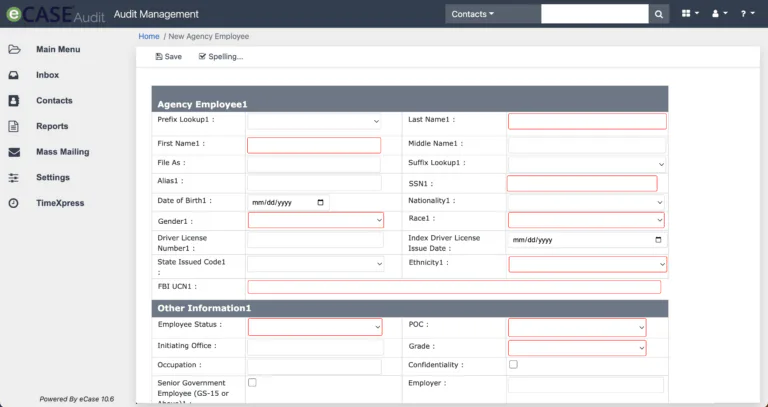
Task: Click the First Name1 input field
Action: pos(314,145)
